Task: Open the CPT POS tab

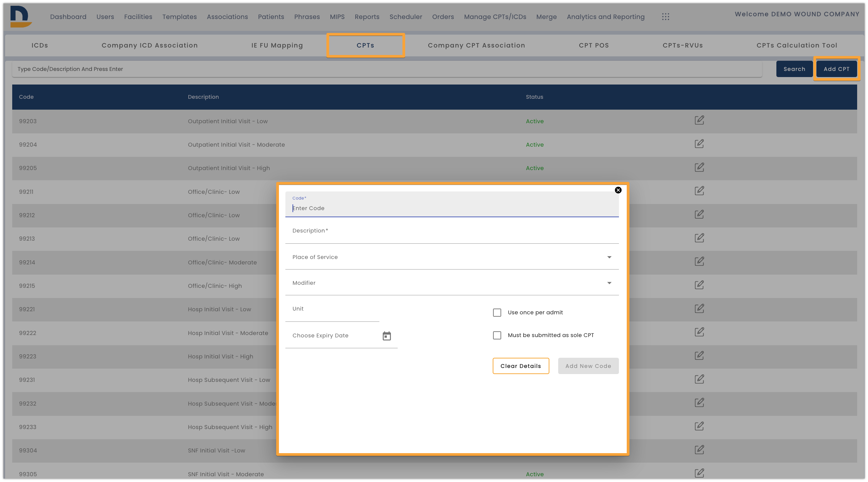Action: click(x=593, y=45)
